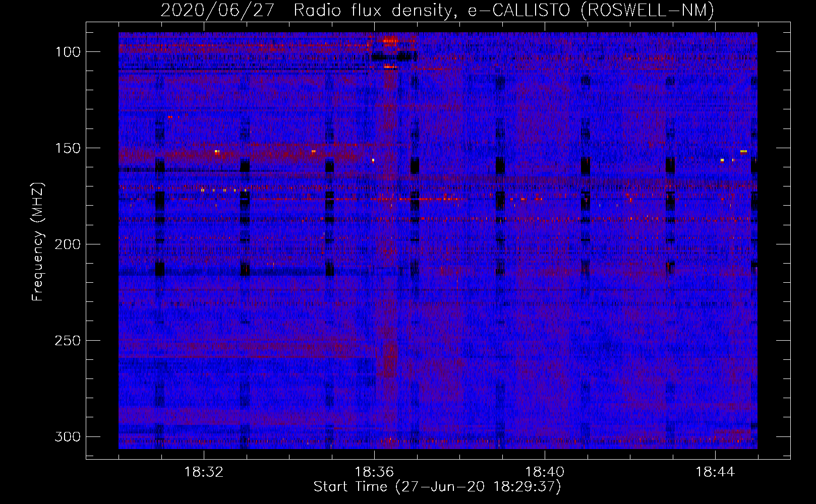Click the 200 frequency tick label
Image resolution: width=816 pixels, height=504 pixels.
68,244
